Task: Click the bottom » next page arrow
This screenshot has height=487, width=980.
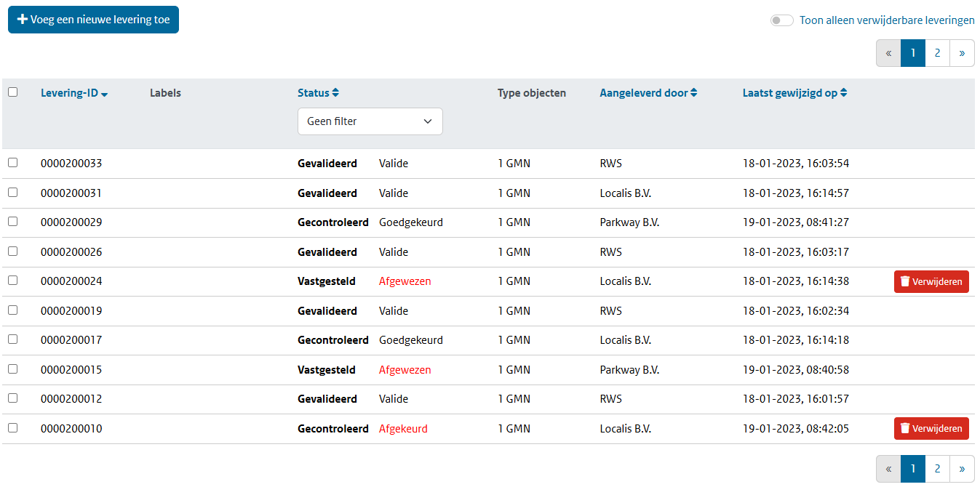Action: (962, 469)
